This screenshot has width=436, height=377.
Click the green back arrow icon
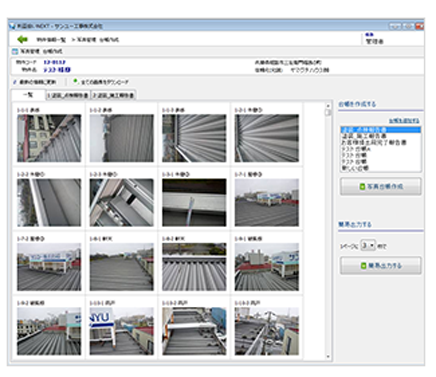click(x=23, y=39)
